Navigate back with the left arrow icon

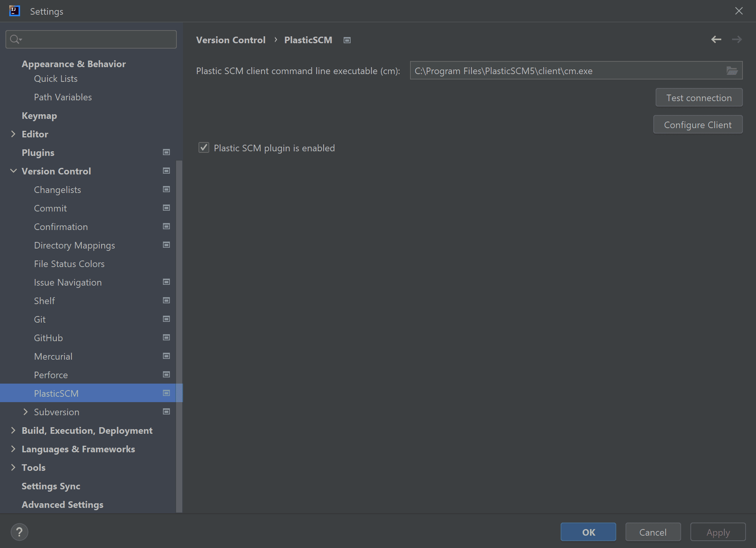point(716,39)
